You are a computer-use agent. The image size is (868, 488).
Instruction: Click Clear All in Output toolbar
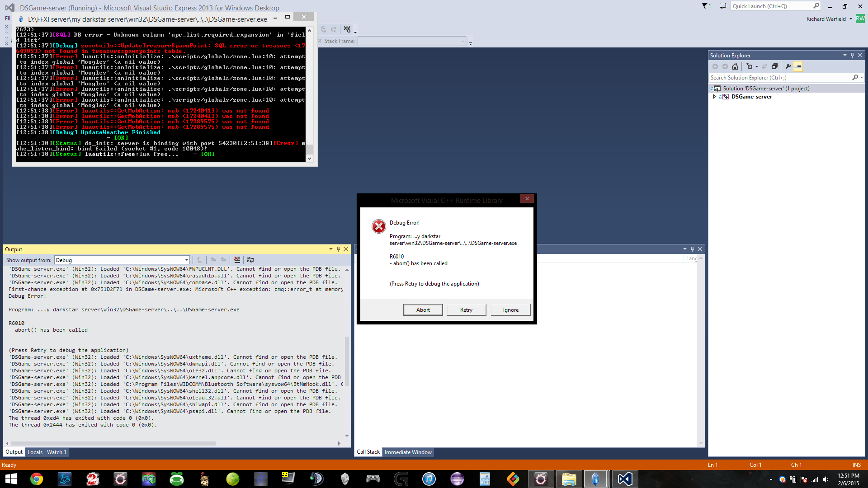point(237,260)
